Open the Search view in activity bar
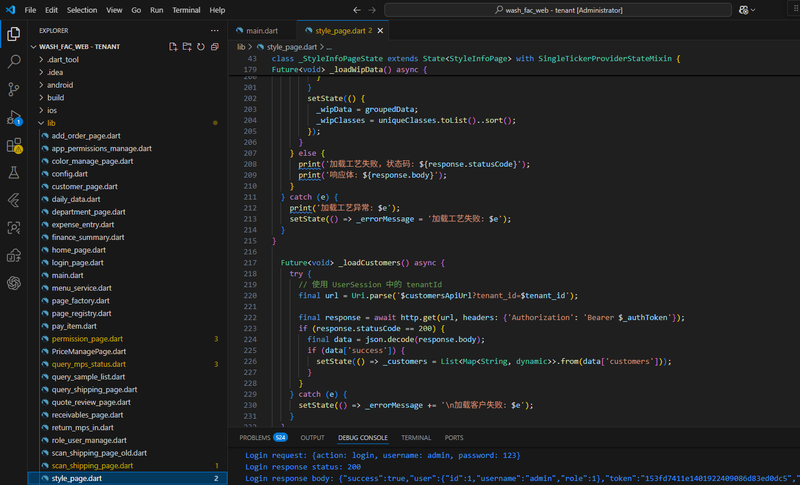Screen dimensions: 800x485 click(14, 61)
